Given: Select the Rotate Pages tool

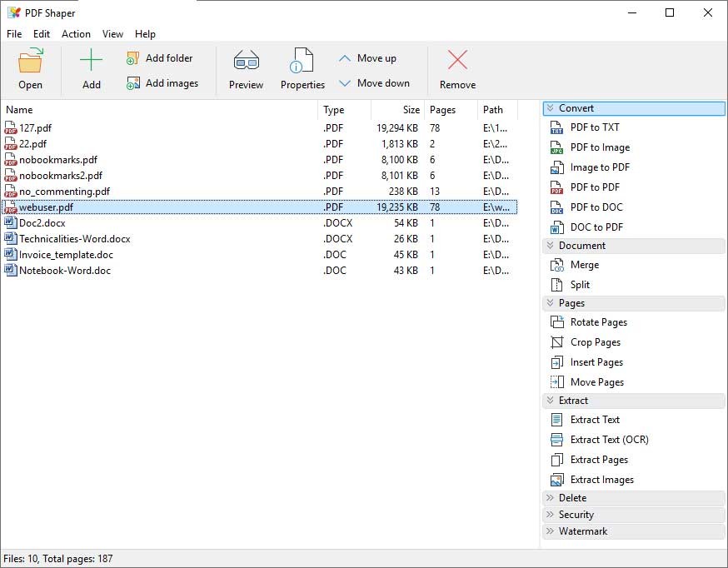Looking at the screenshot, I should tap(589, 322).
